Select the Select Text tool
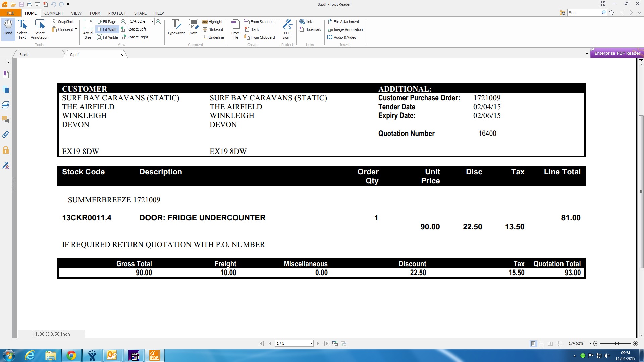644x362 pixels. tap(22, 29)
